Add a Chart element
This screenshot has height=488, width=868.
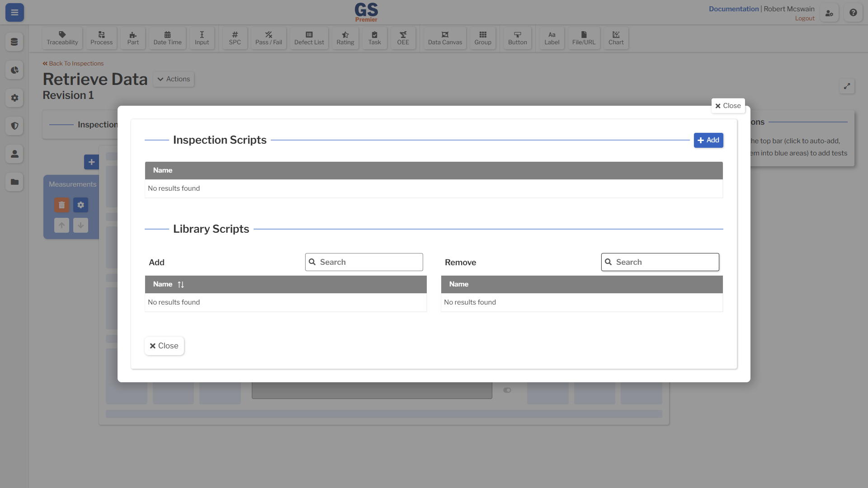pos(616,38)
